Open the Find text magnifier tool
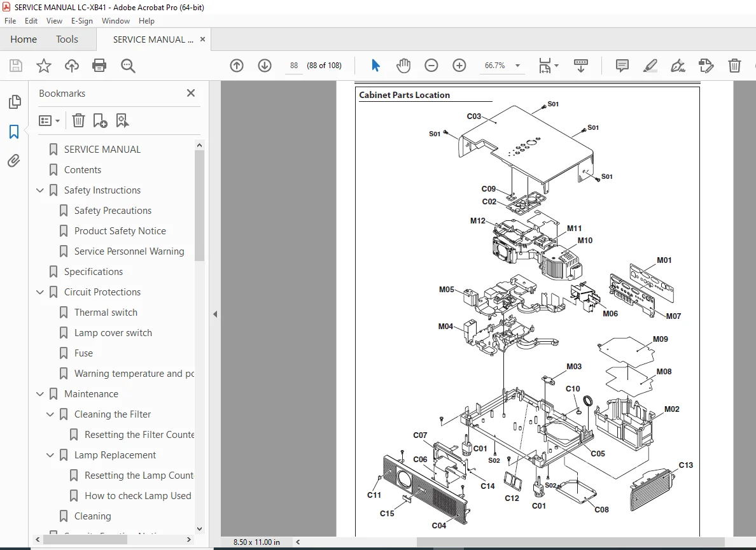 click(x=128, y=66)
